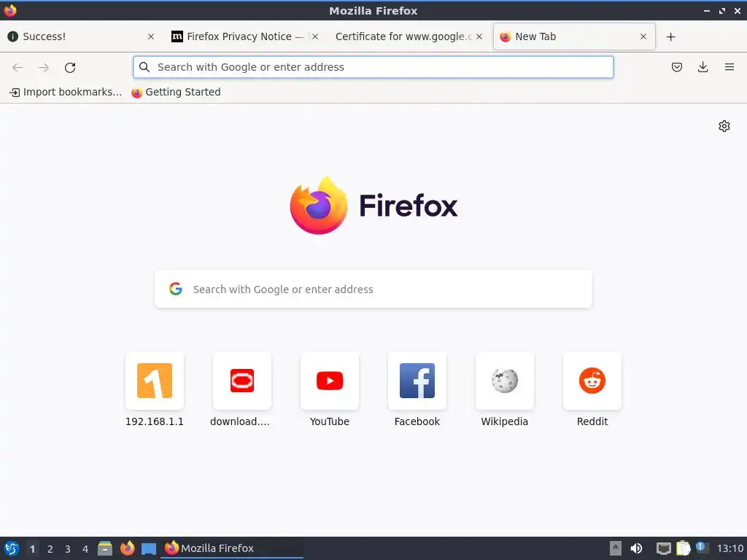Open the 192.168.1.1 shortcut tile

tap(155, 389)
